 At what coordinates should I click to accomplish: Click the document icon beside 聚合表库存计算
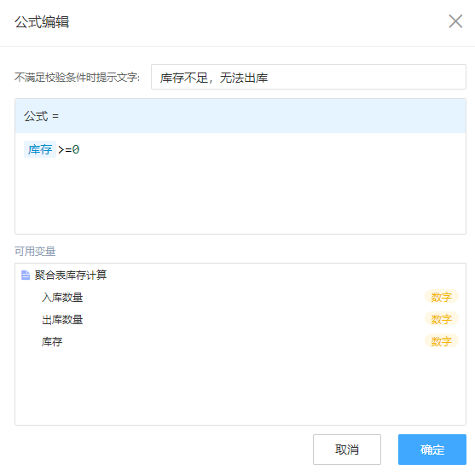pyautogui.click(x=26, y=275)
